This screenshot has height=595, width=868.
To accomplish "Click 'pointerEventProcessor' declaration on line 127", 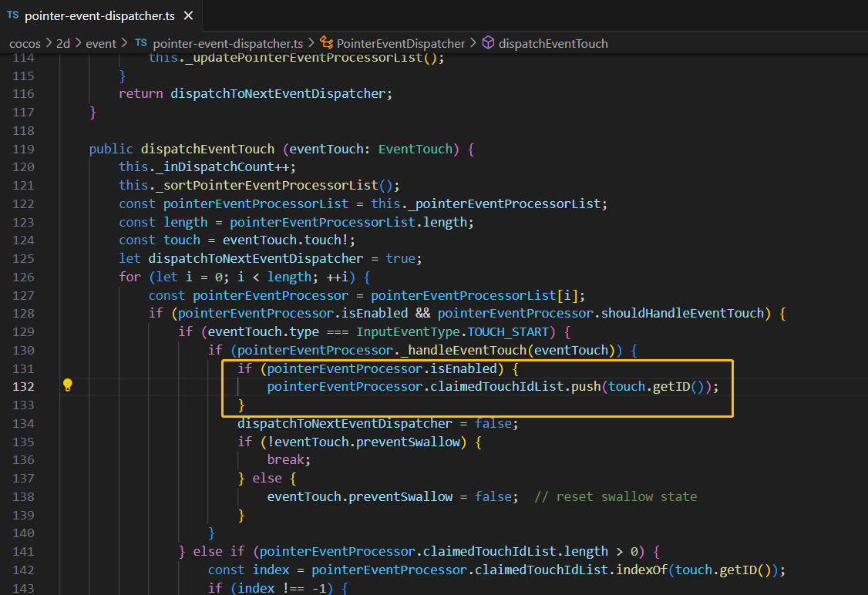I will [x=271, y=295].
